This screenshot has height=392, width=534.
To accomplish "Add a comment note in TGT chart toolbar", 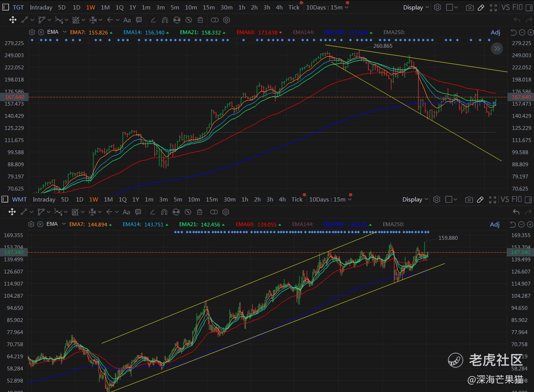I will pos(139,20).
